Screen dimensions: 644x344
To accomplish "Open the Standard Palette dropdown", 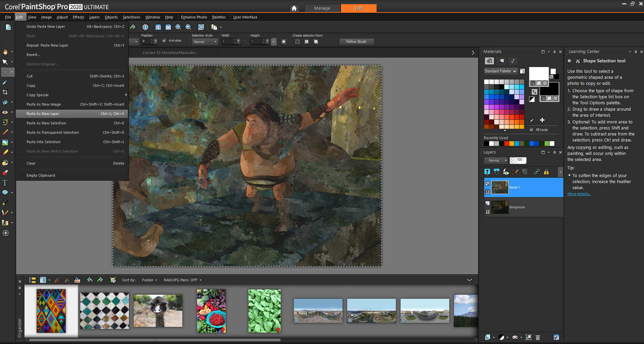I will (500, 71).
